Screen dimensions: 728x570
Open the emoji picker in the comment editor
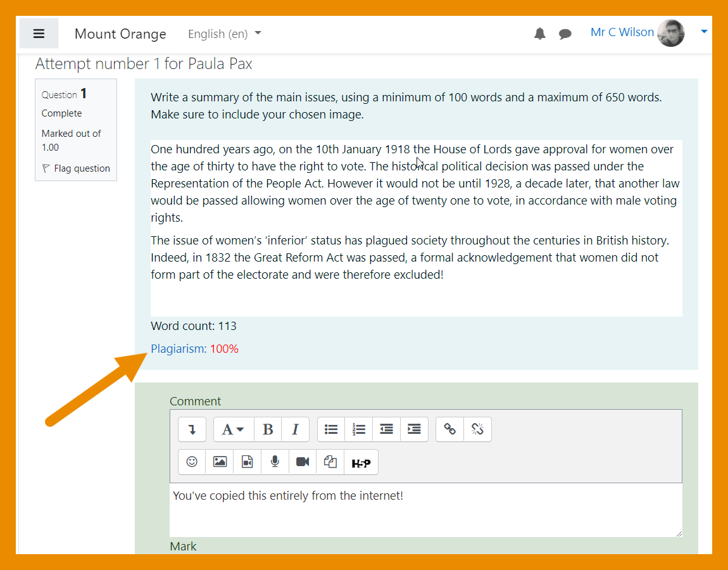[192, 462]
